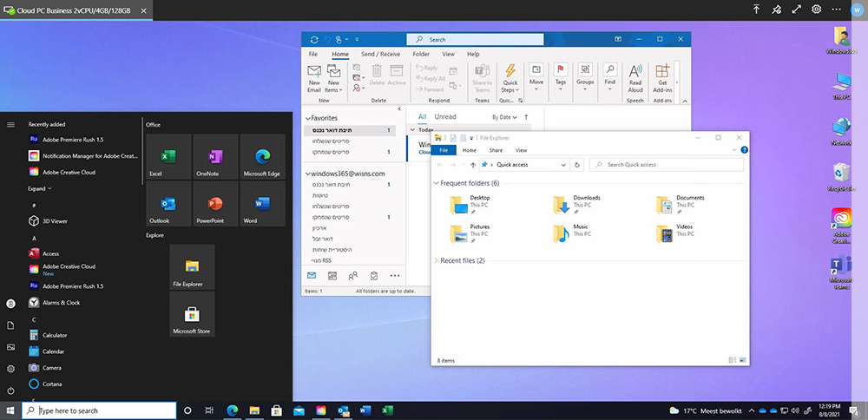The width and height of the screenshot is (868, 420).
Task: Expand the Recent files group
Action: click(437, 260)
